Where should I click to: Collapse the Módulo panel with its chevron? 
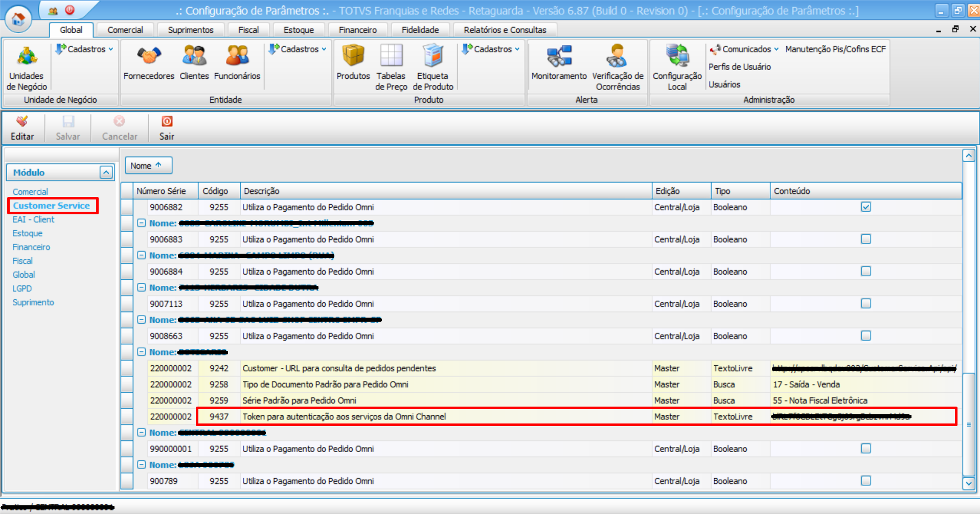(x=106, y=172)
